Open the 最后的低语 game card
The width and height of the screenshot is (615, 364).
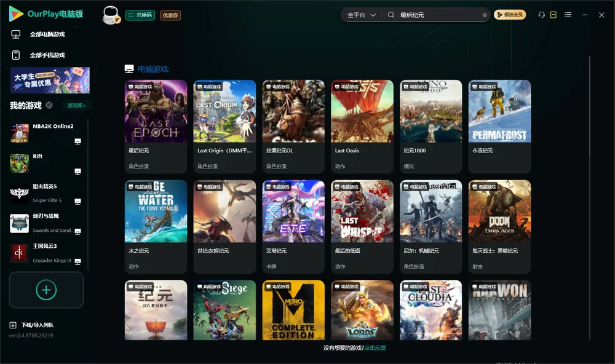(362, 227)
